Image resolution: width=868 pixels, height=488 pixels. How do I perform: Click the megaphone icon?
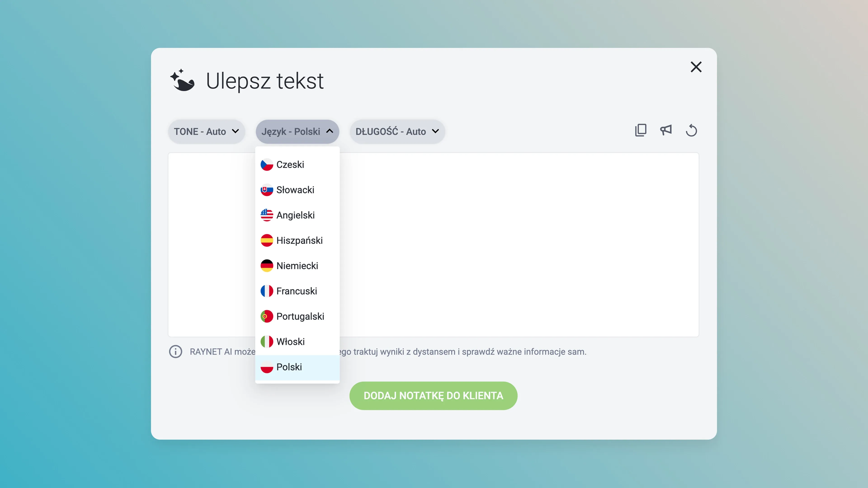(666, 130)
